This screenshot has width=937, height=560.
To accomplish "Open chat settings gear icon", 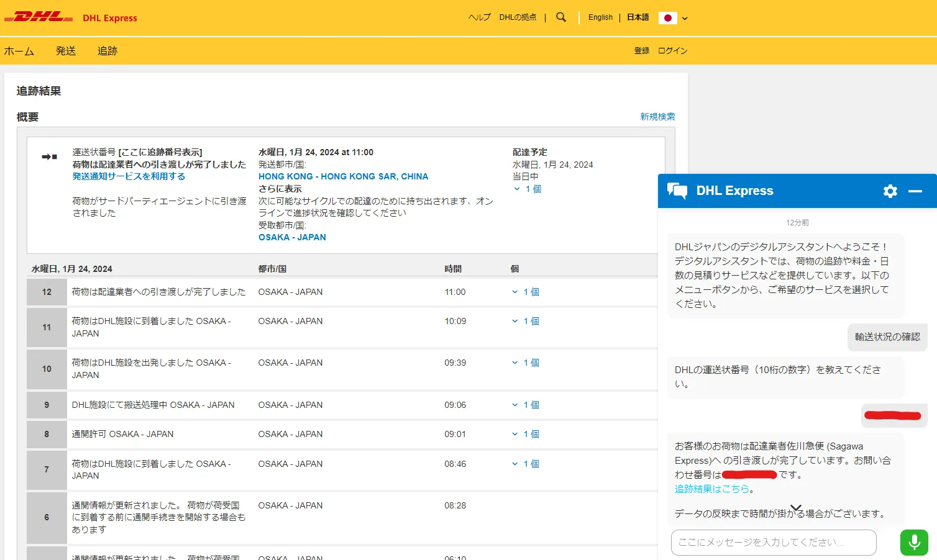I will coord(890,191).
